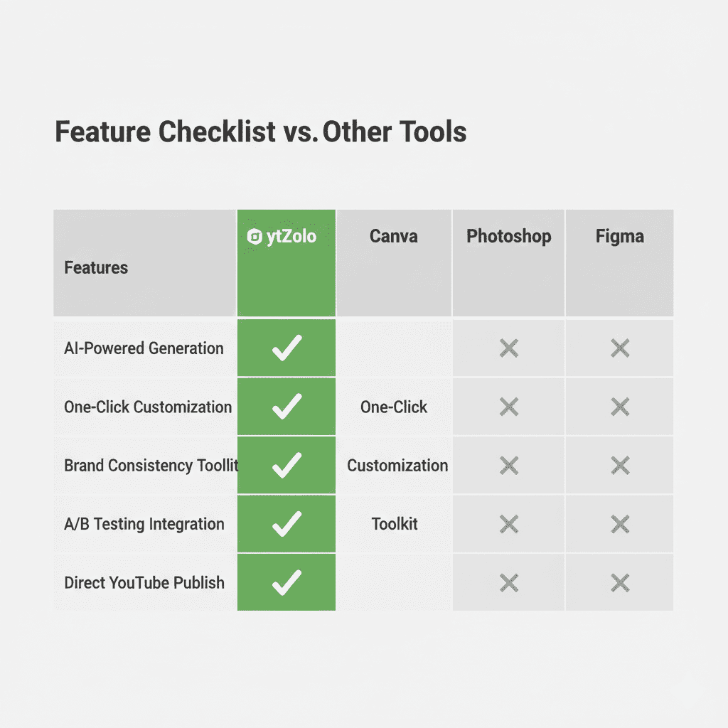The height and width of the screenshot is (728, 728).
Task: Click the 'Direct YouTube Publish' row label
Action: pyautogui.click(x=144, y=583)
